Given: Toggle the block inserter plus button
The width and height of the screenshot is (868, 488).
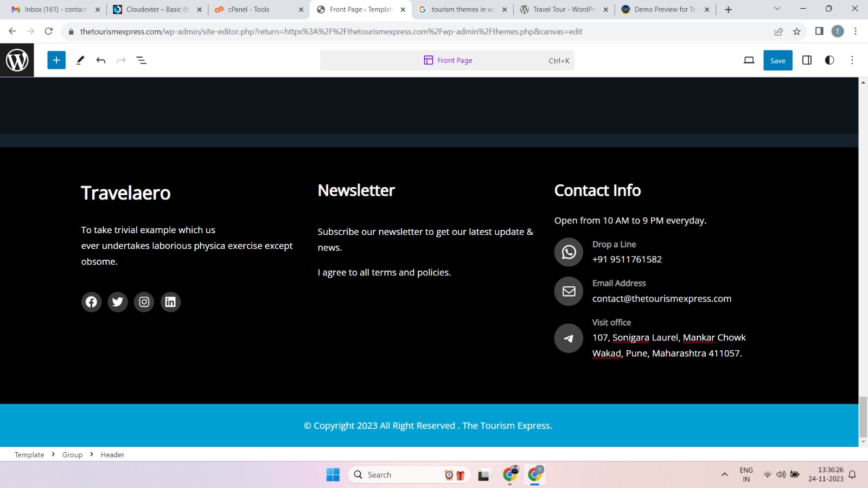Looking at the screenshot, I should [56, 60].
